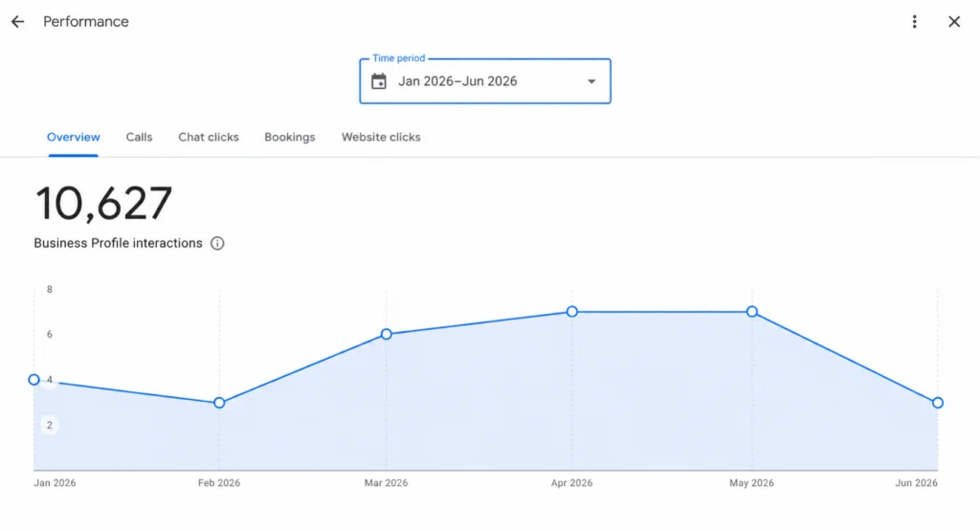Image resolution: width=980 pixels, height=531 pixels.
Task: Click the y-axis value 2
Action: tap(50, 426)
